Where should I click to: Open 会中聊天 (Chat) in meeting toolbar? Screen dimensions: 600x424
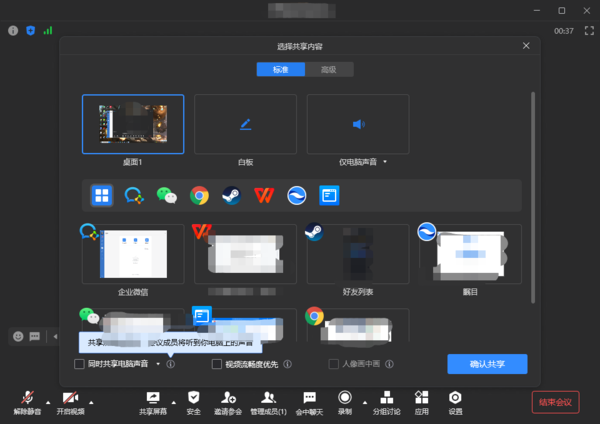310,402
